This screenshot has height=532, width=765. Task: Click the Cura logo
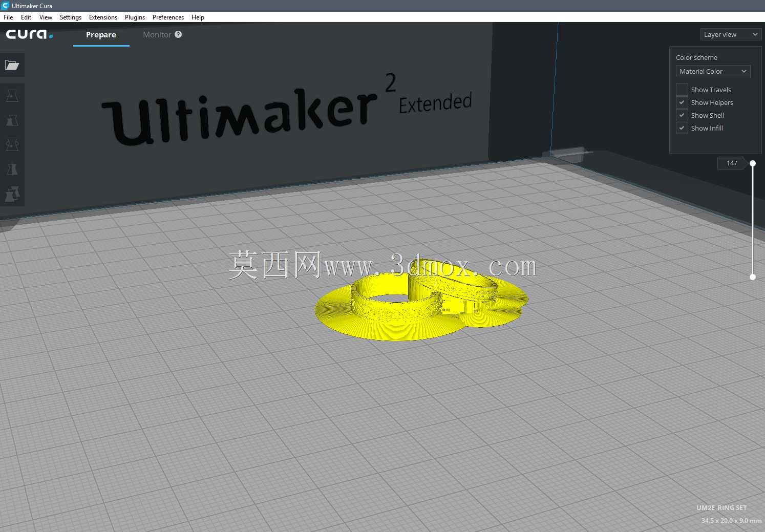[x=29, y=34]
